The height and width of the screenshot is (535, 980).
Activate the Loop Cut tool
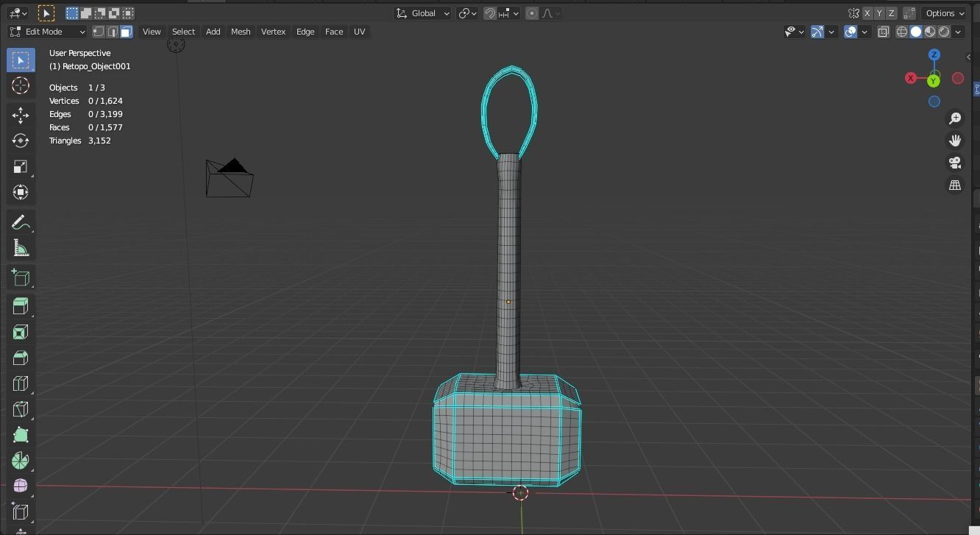click(21, 383)
